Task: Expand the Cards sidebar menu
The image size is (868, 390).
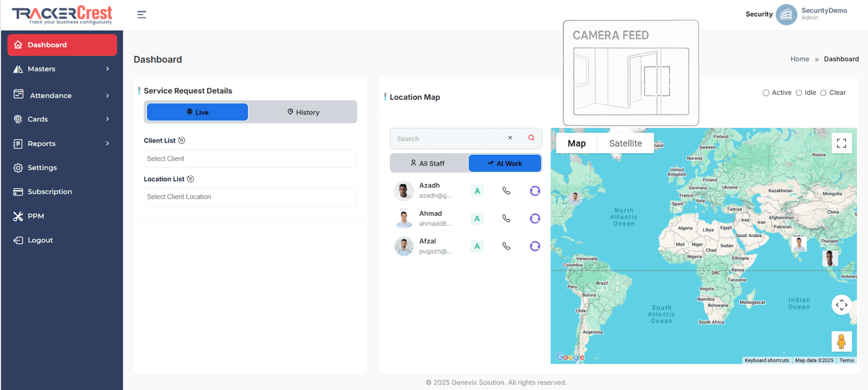Action: 62,119
